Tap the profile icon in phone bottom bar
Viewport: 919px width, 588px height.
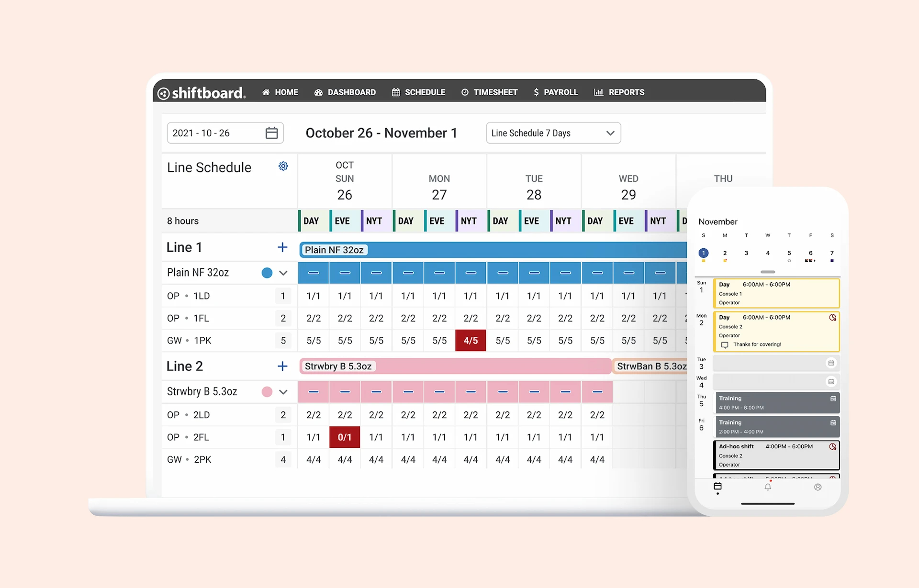(818, 487)
